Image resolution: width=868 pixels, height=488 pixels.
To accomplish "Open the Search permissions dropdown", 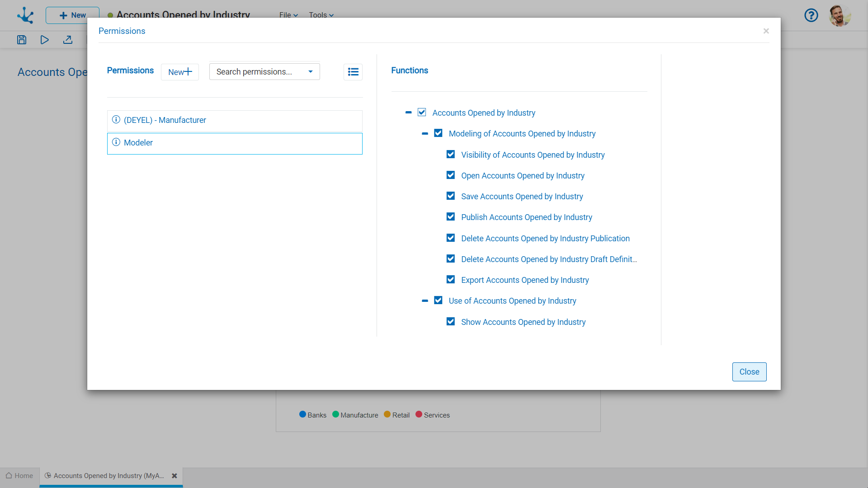I will pyautogui.click(x=264, y=72).
